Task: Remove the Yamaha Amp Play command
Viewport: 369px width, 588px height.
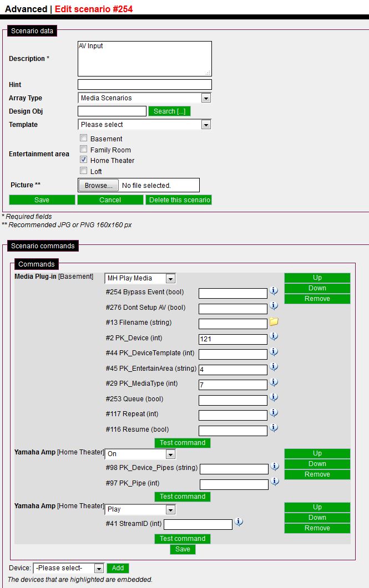Action: pyautogui.click(x=317, y=528)
